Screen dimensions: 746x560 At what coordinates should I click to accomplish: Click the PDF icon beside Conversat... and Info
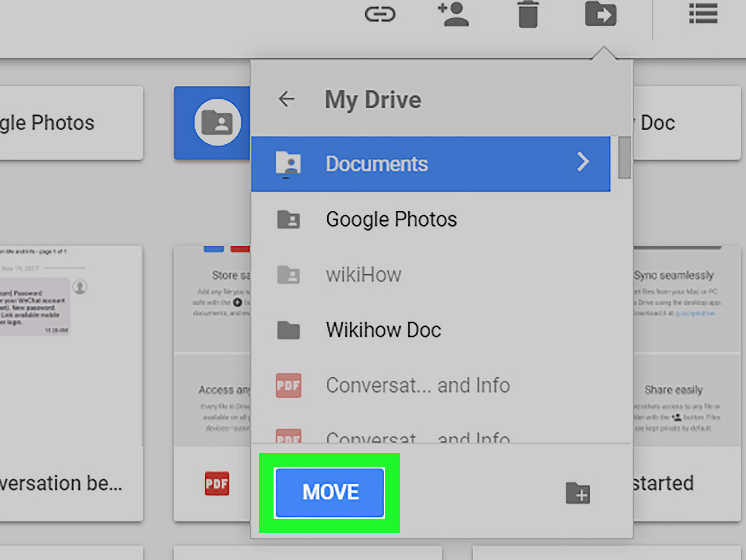pos(288,386)
